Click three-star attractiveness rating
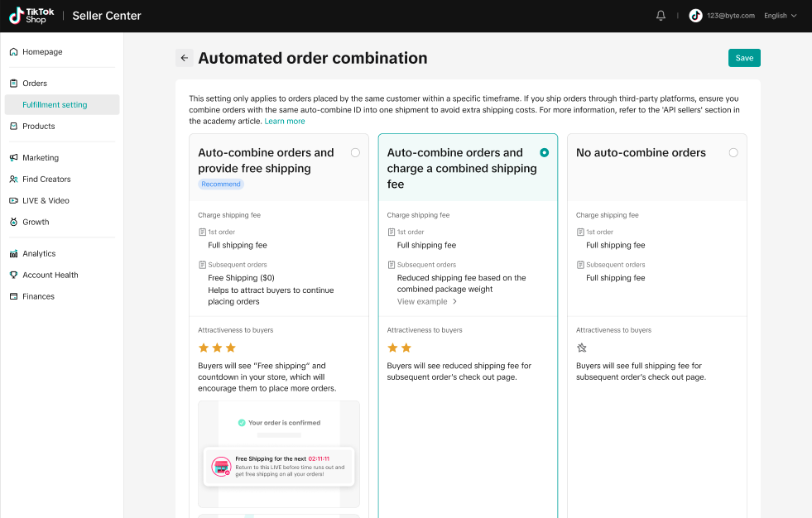This screenshot has height=518, width=812. tap(217, 348)
